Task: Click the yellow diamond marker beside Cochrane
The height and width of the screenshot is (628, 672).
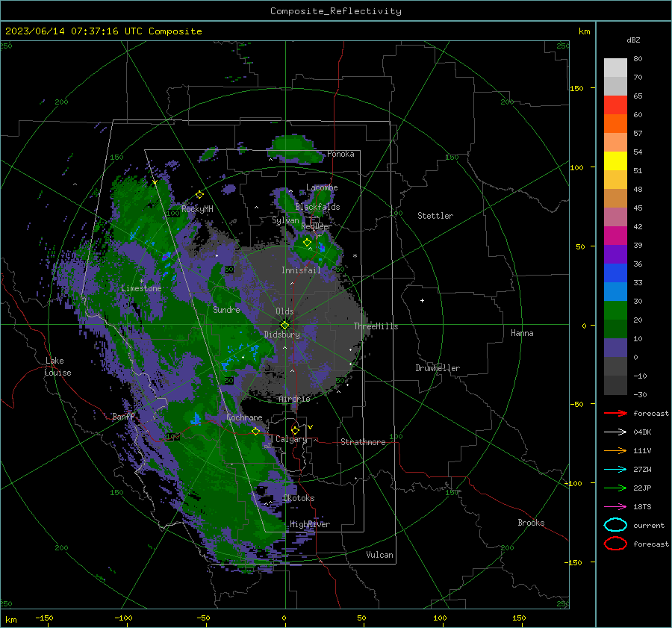Action: pos(256,432)
